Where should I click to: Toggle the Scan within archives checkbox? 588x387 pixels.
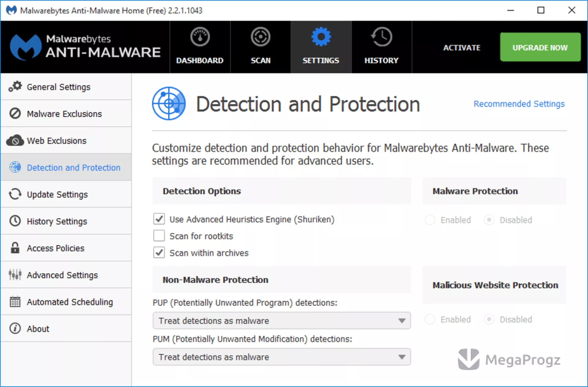point(159,253)
